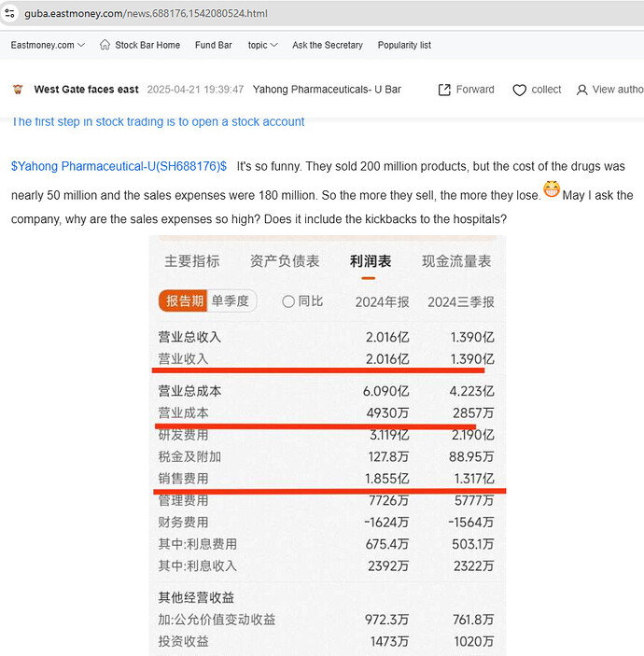Click 其中:利息费用 value 675.4万

387,544
